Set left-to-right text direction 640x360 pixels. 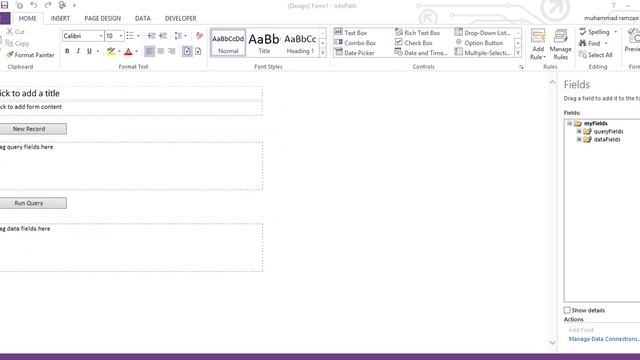pos(187,51)
